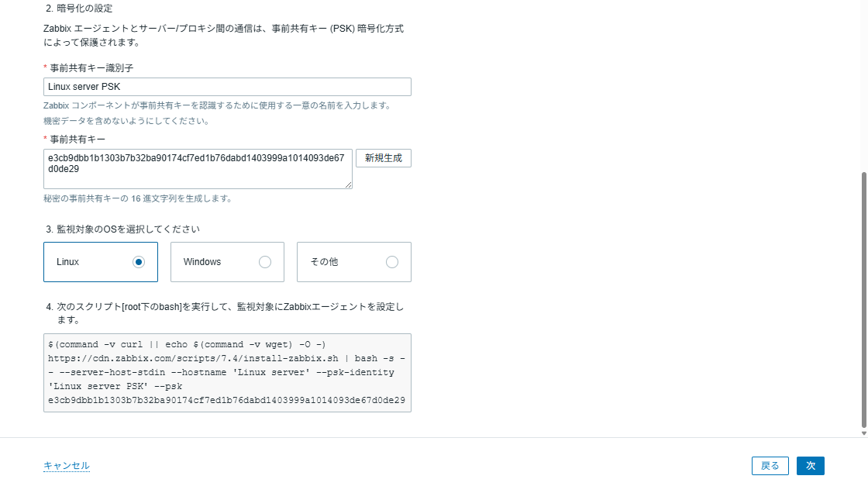Viewport: 868px width, 493px height.
Task: Click the label '事前共有キー識別子'
Action: coord(91,68)
